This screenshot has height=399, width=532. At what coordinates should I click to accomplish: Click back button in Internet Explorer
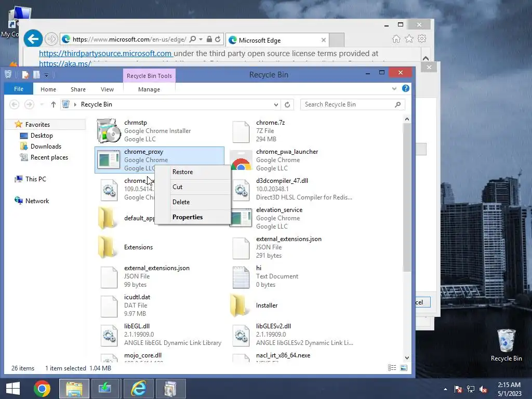pyautogui.click(x=33, y=39)
